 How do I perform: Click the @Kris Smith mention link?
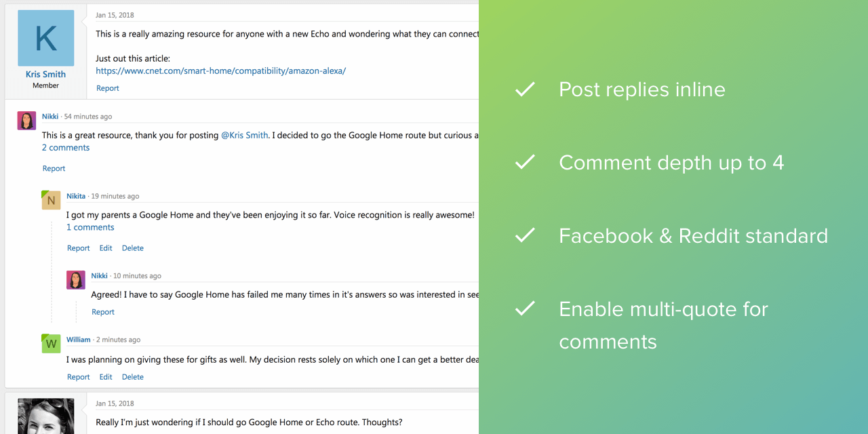click(244, 136)
